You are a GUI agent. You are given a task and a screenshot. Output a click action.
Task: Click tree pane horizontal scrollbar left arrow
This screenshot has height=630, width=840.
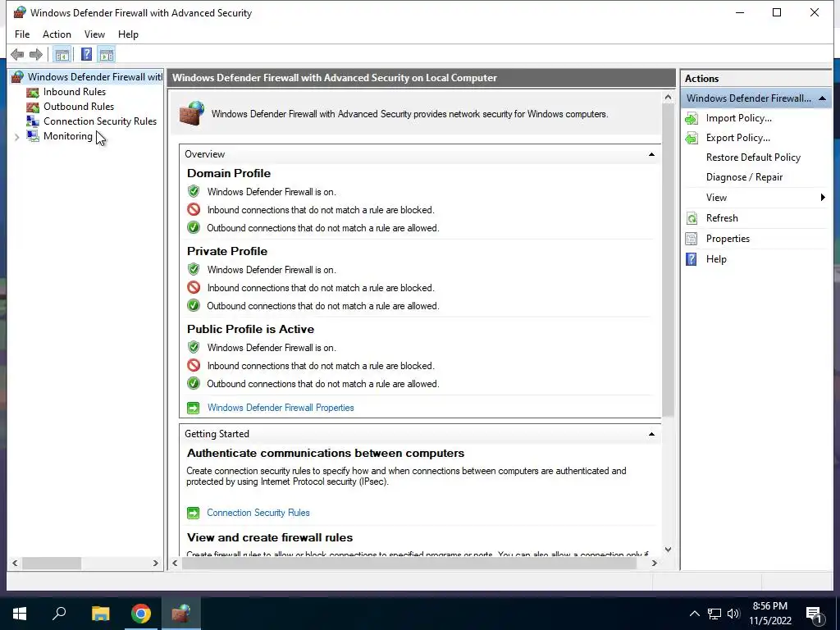tap(15, 563)
